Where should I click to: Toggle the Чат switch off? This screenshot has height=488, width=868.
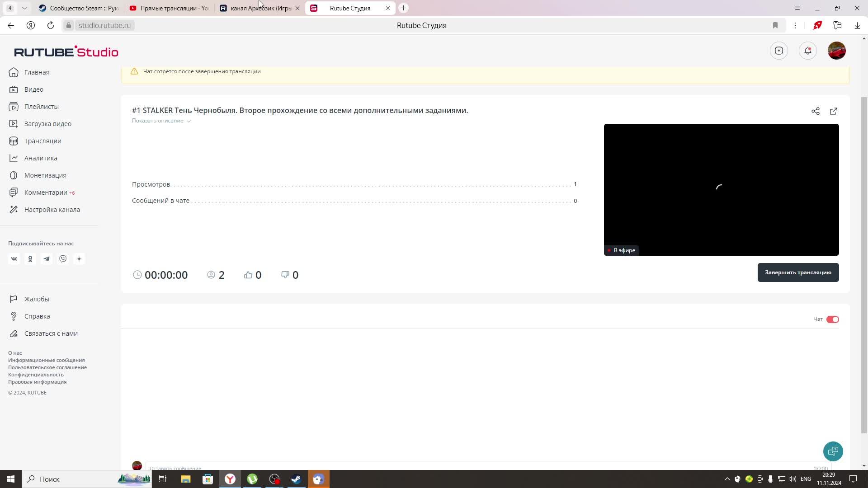pyautogui.click(x=832, y=319)
